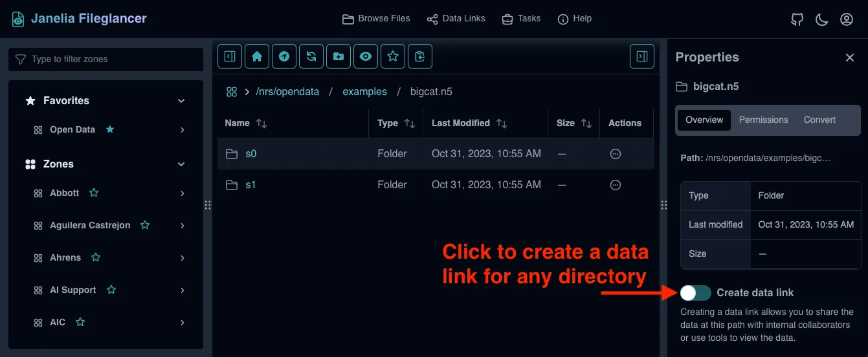The image size is (868, 357).
Task: Switch to the Permissions tab
Action: coord(763,120)
